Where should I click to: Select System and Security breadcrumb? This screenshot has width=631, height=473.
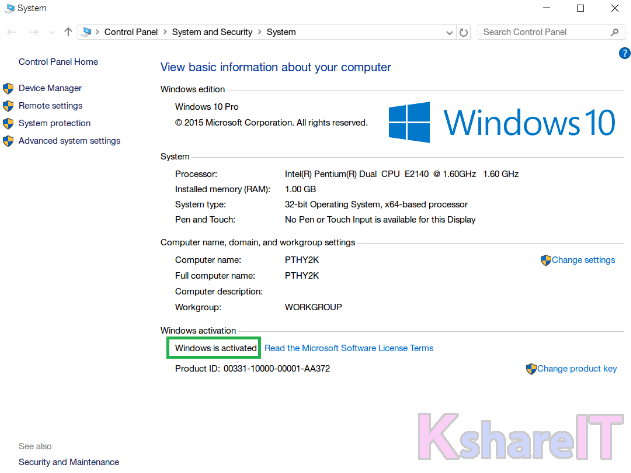pyautogui.click(x=212, y=32)
